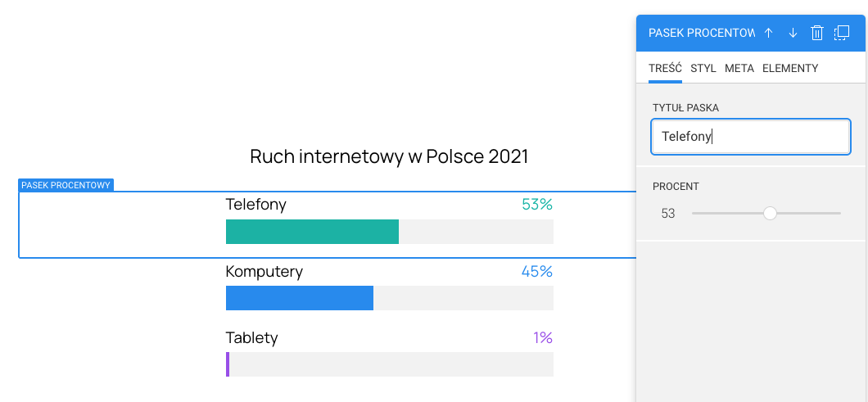The width and height of the screenshot is (868, 402).
Task: Click the PASEK PROCENTOWY block label tag
Action: pyautogui.click(x=66, y=185)
